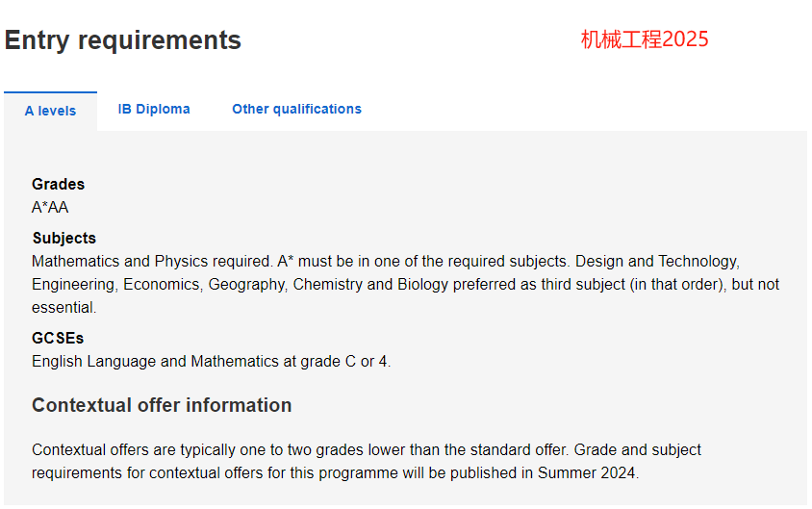This screenshot has height=509, width=812.
Task: Click the Design and Technology text
Action: [x=657, y=261]
